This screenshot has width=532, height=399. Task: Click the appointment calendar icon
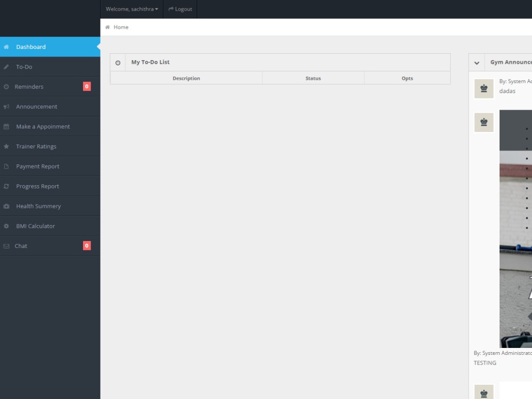click(x=6, y=127)
